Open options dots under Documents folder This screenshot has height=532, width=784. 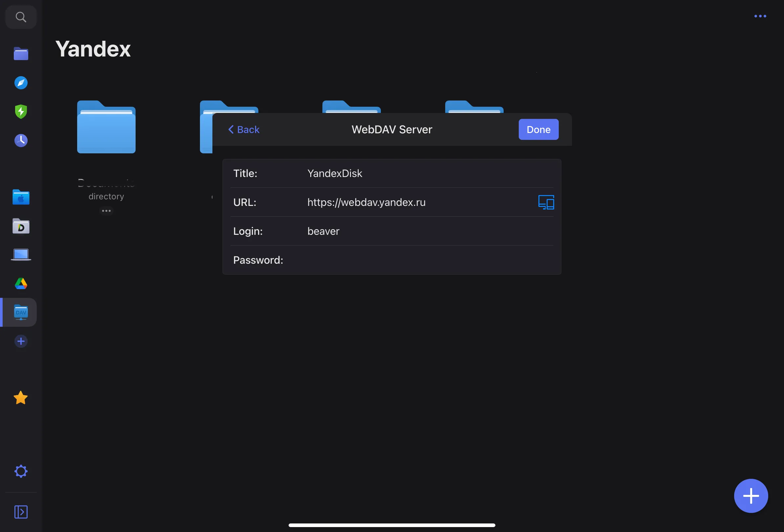[106, 211]
